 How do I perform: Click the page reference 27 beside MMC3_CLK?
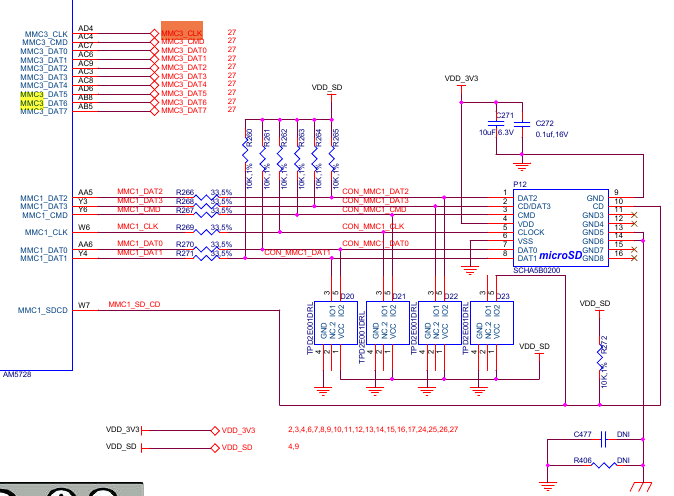[232, 32]
